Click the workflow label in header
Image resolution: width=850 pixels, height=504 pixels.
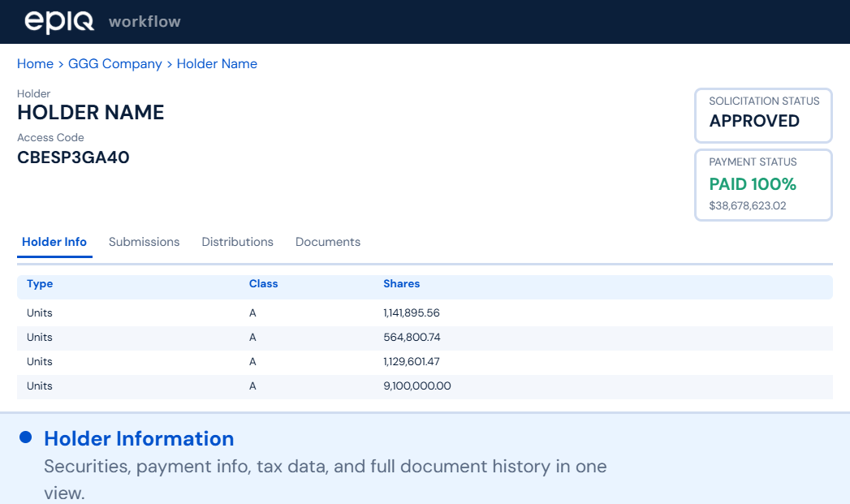click(145, 22)
